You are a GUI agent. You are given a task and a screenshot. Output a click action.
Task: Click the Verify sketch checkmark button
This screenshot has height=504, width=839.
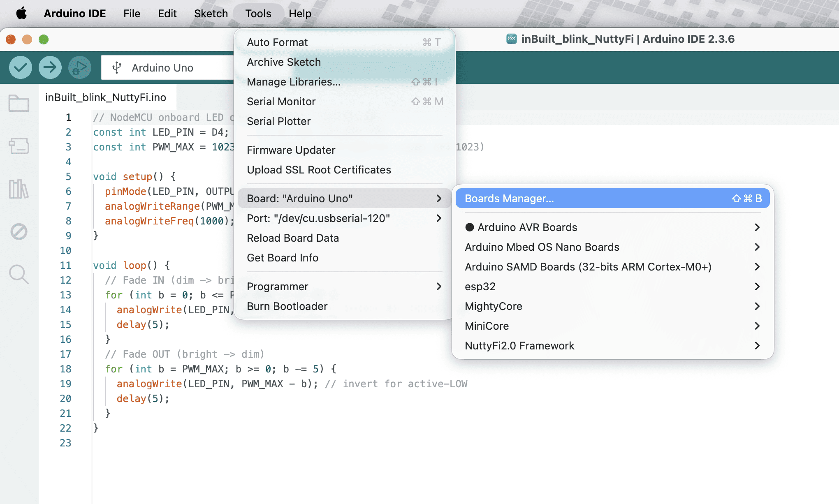[x=21, y=67]
